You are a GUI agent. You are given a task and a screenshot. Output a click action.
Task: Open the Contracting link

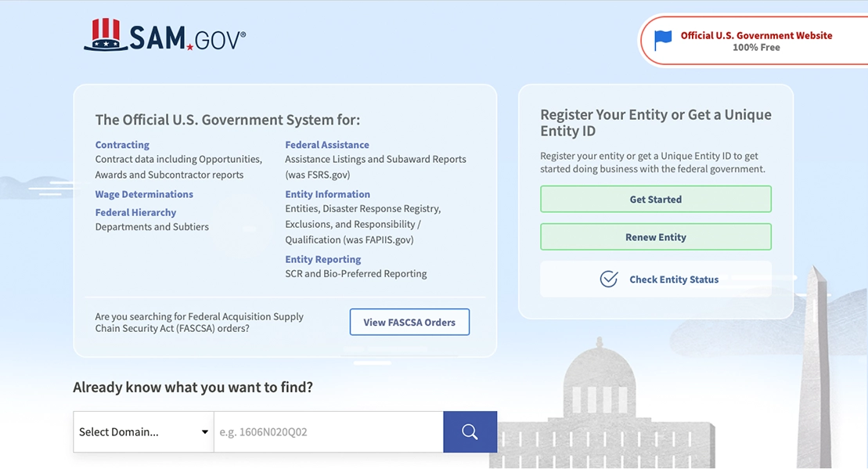coord(122,145)
